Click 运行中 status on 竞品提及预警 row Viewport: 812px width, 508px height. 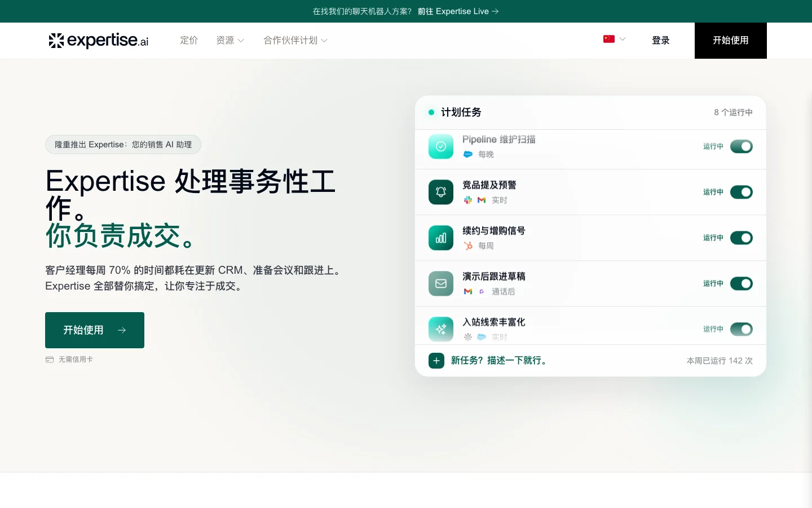click(x=713, y=192)
